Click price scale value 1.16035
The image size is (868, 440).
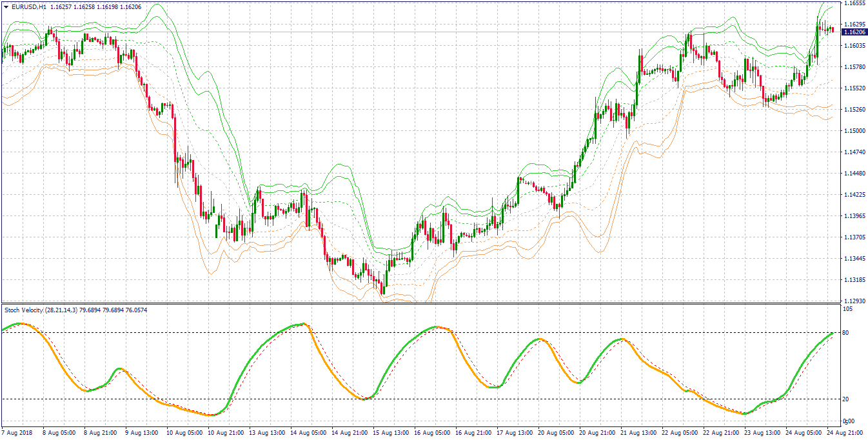tap(854, 46)
